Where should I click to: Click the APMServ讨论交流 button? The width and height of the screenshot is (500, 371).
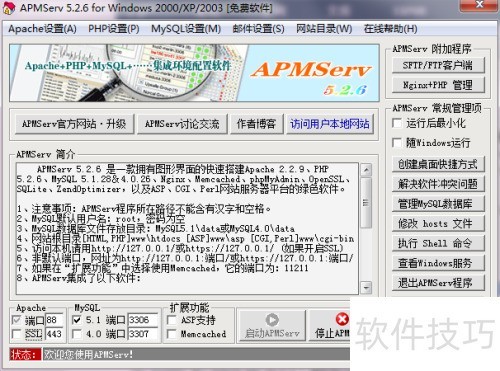pos(182,124)
